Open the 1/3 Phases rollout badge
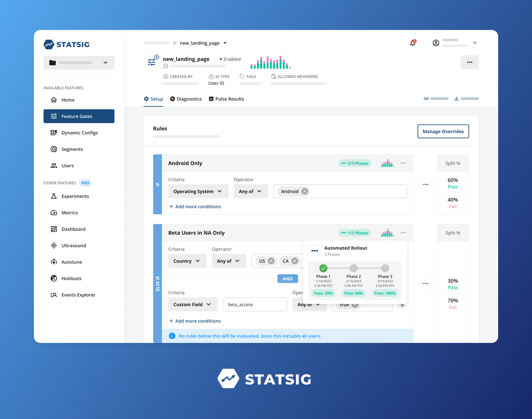 click(355, 233)
